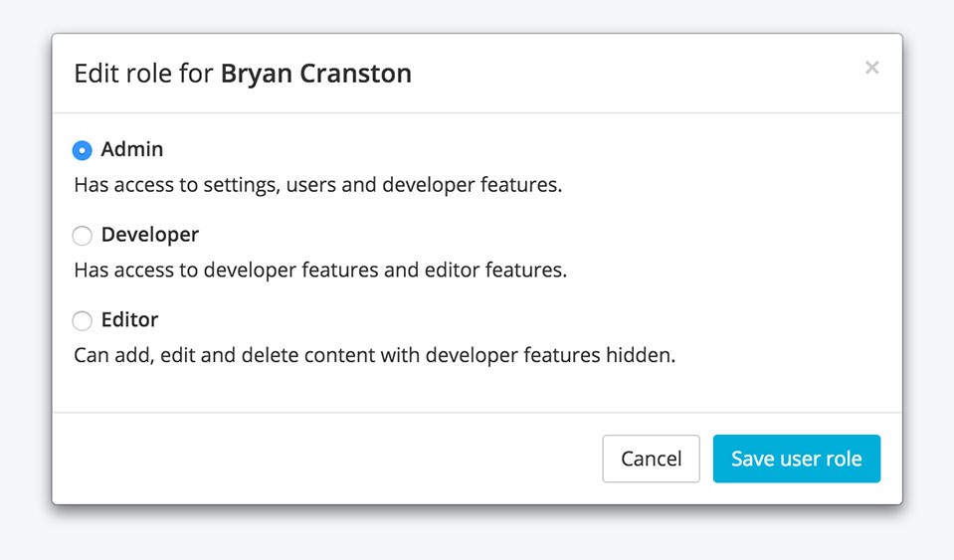Click the 'Edit role for' title text
The height and width of the screenshot is (560, 954).
tap(143, 74)
